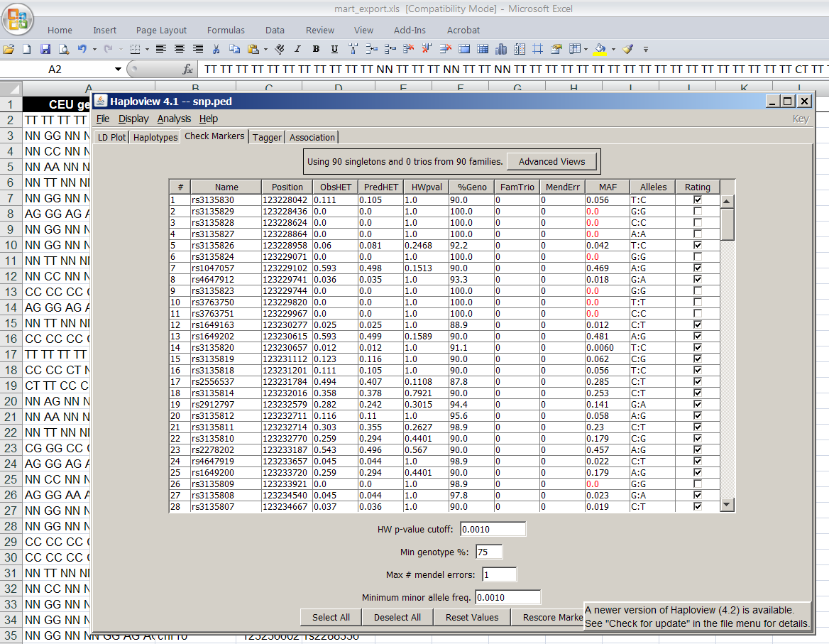Click the insert function fx button
The width and height of the screenshot is (829, 644).
point(187,70)
